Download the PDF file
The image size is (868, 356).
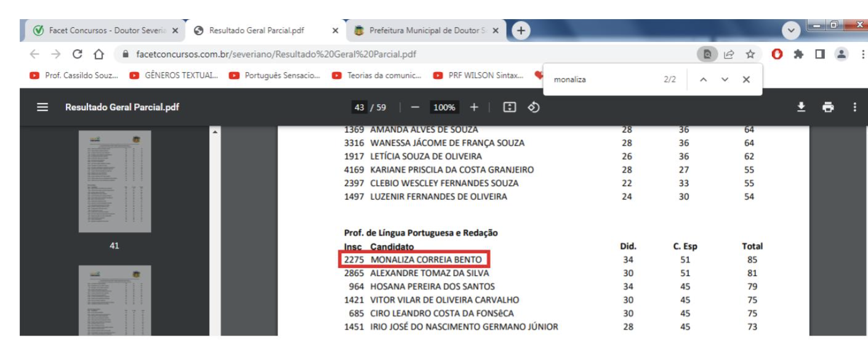click(x=801, y=107)
